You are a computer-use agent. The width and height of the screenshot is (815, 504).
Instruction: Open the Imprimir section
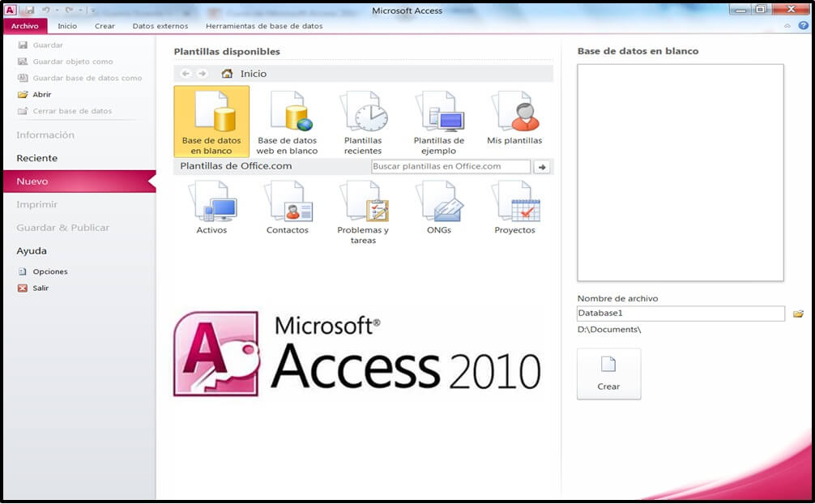coord(37,204)
